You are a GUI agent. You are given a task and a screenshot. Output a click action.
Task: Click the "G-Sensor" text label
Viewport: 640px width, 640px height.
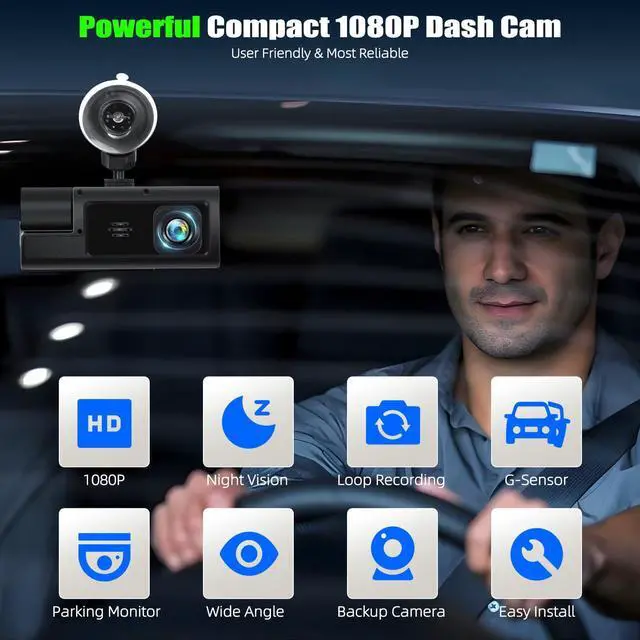pyautogui.click(x=536, y=480)
